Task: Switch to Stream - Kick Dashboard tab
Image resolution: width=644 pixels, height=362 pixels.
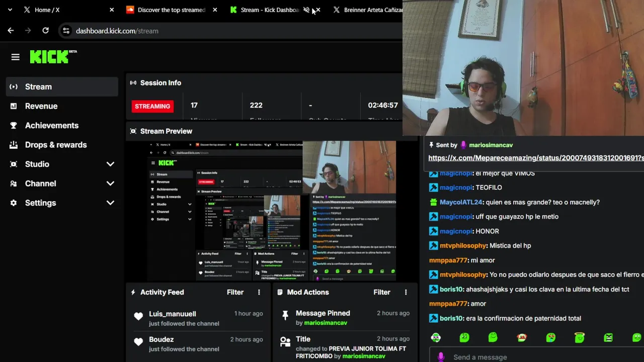Action: click(x=270, y=10)
